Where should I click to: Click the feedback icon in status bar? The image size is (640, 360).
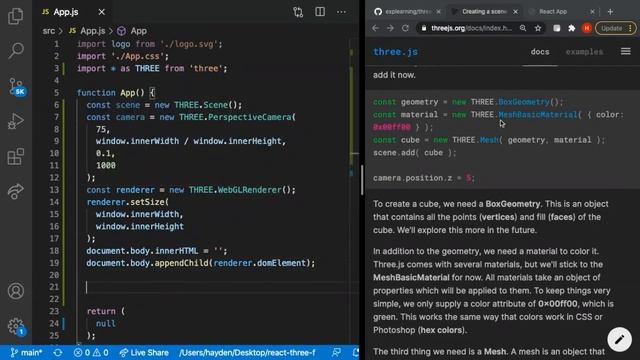coord(336,352)
